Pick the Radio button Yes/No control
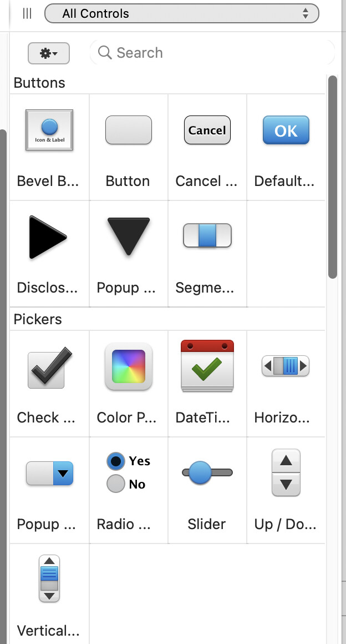This screenshot has height=644, width=346. [x=128, y=472]
